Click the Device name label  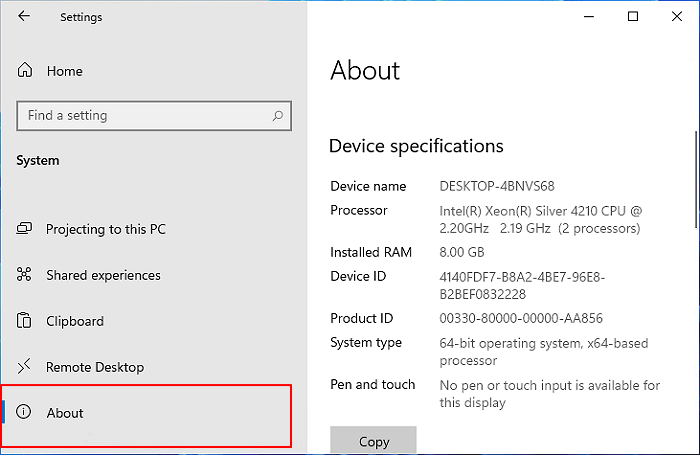click(368, 186)
